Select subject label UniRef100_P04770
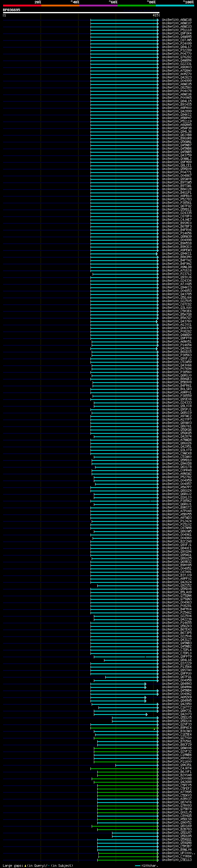Viewport: 197px width, 868px height. click(177, 54)
